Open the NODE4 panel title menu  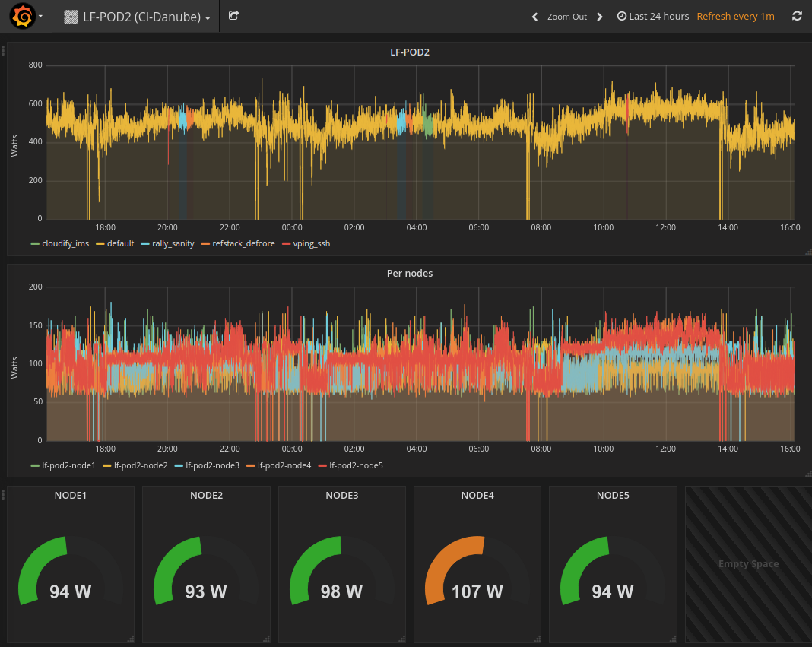477,496
